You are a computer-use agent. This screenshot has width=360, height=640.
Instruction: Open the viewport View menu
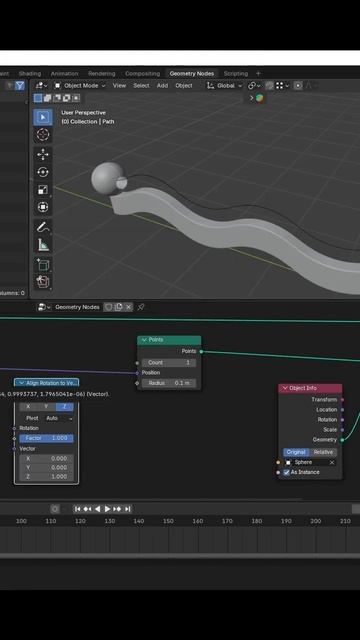[x=119, y=85]
